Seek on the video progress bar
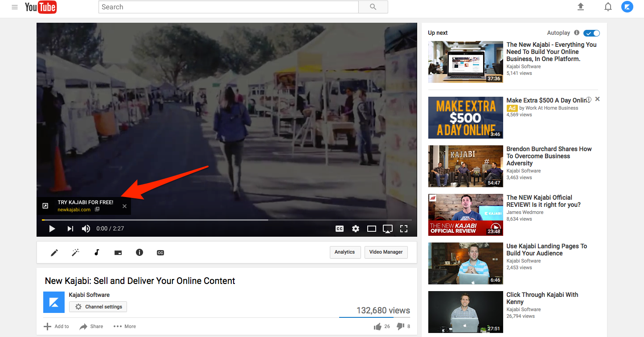The height and width of the screenshot is (337, 644). tap(227, 220)
